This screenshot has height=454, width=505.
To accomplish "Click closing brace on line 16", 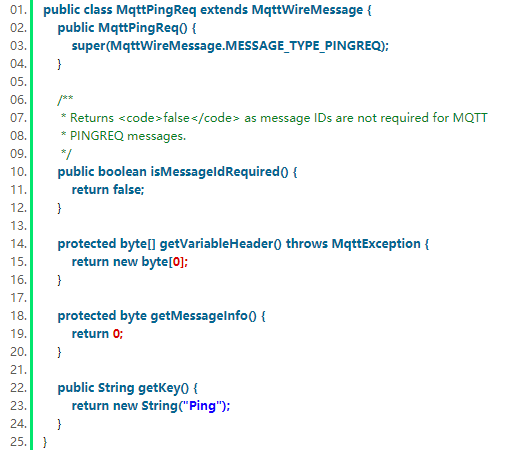I will coord(60,280).
